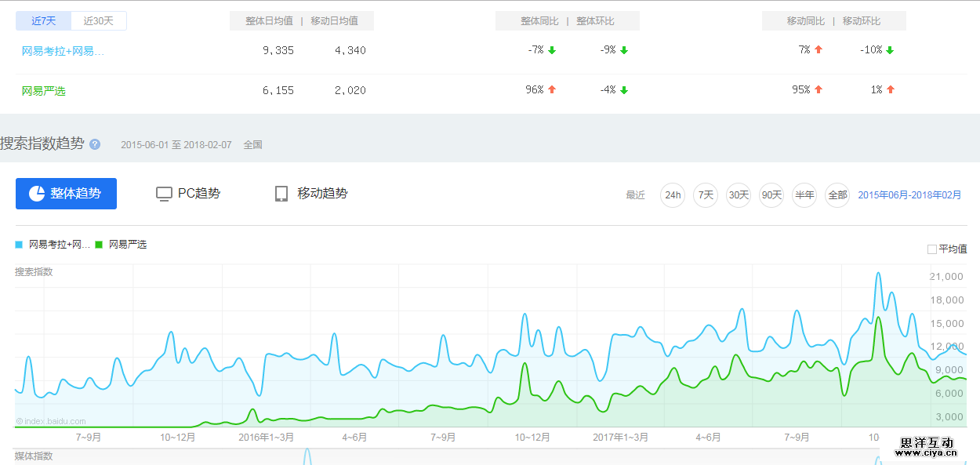Screen dimensions: 980x465
Task: Choose the 半年 time range button
Action: (804, 195)
